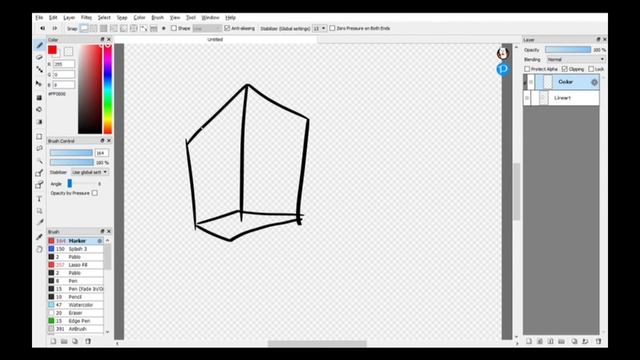The height and width of the screenshot is (360, 640).
Task: Adjust the layer Opacity slider
Action: pyautogui.click(x=568, y=50)
